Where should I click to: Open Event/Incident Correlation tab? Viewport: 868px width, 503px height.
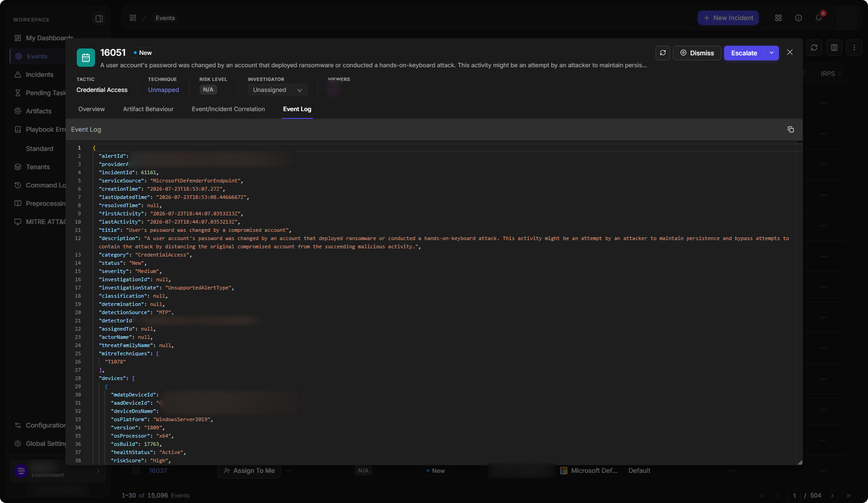[x=228, y=109]
